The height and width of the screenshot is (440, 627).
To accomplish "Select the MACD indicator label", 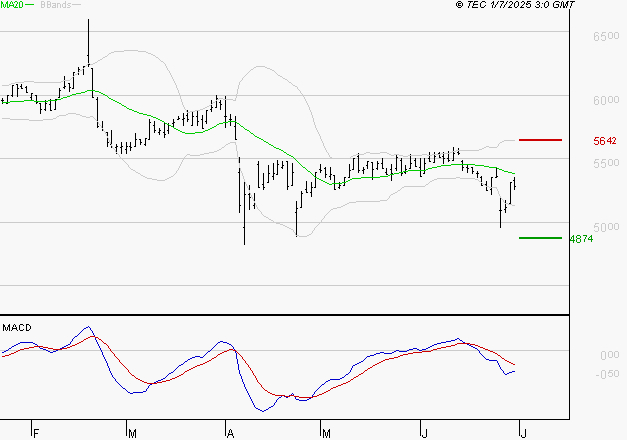I will pyautogui.click(x=17, y=327).
